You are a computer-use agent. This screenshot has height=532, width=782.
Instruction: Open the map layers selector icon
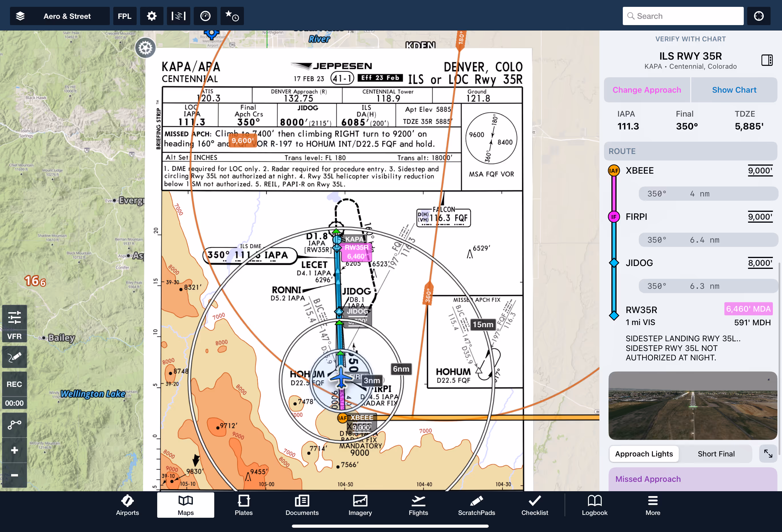tap(20, 16)
